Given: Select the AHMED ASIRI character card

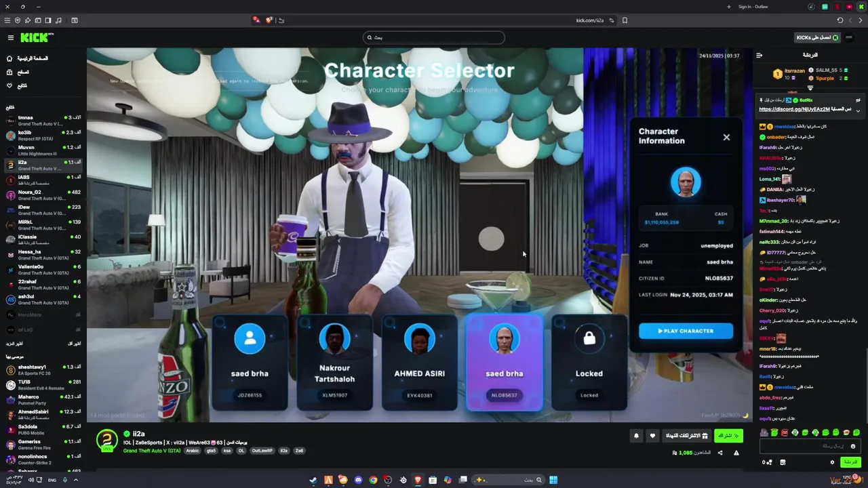Looking at the screenshot, I should (x=419, y=363).
